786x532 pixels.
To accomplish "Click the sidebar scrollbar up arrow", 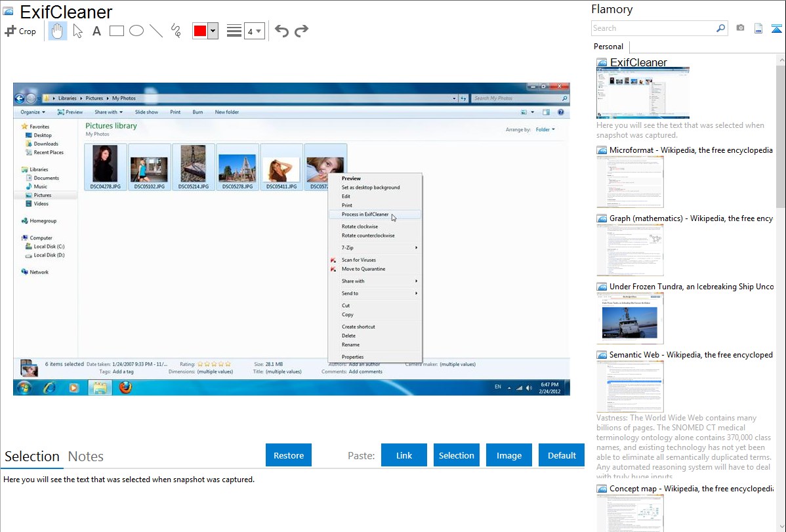I will tap(781, 60).
